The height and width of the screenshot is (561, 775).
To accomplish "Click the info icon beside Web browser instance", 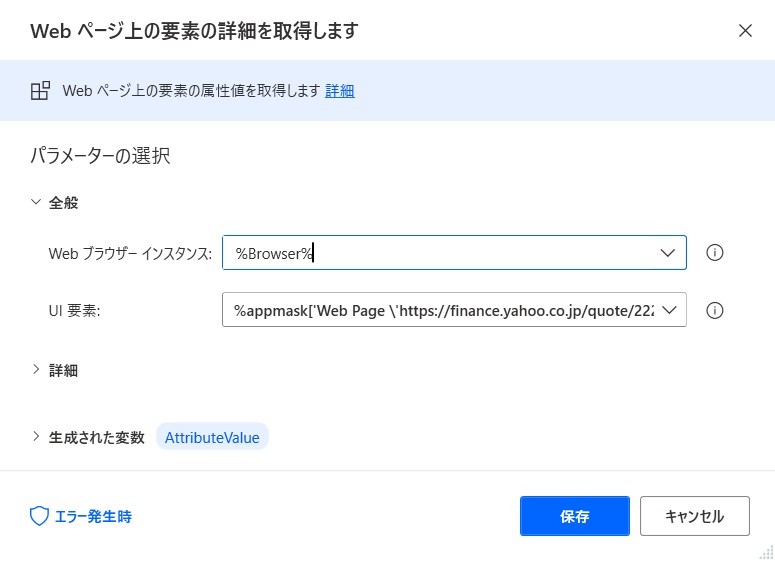I will coord(714,253).
